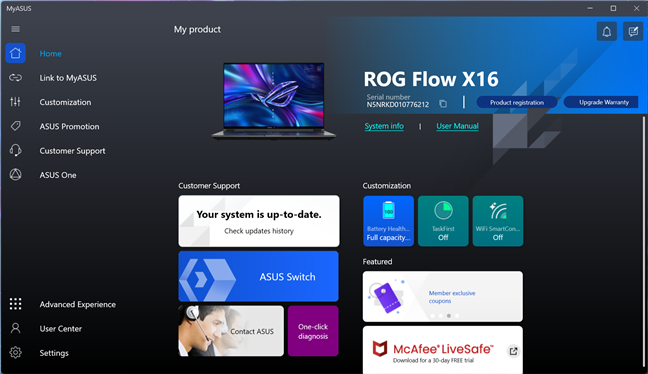The height and width of the screenshot is (374, 648).
Task: Collapse the sidebar with the hamburger icon
Action: point(15,29)
